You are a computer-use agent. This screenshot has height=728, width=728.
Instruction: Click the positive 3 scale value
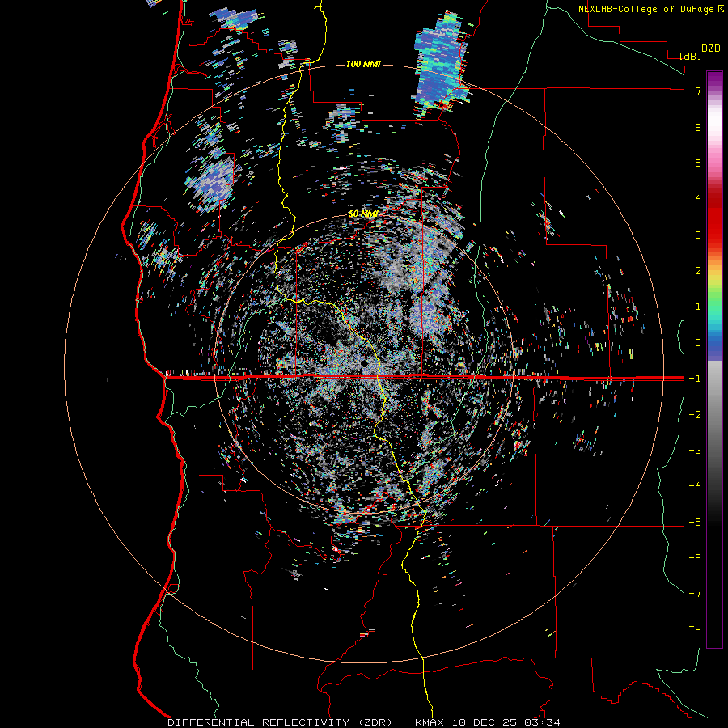698,235
